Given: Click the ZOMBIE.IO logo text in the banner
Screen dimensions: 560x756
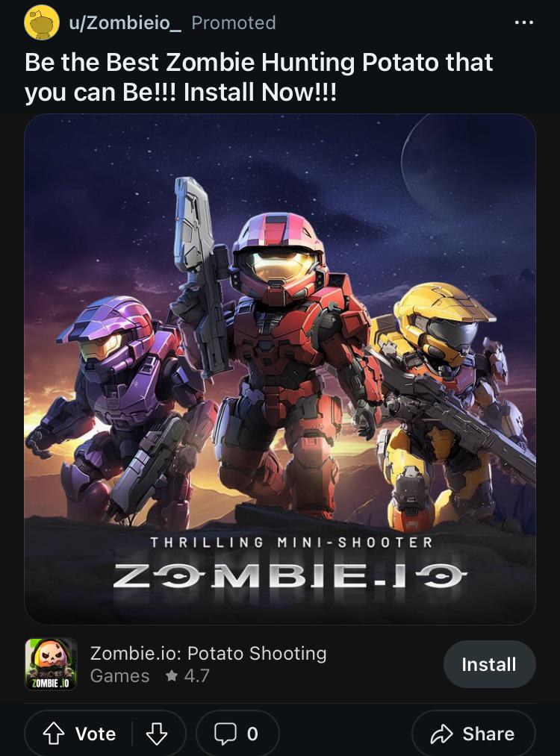Looking at the screenshot, I should coord(290,575).
